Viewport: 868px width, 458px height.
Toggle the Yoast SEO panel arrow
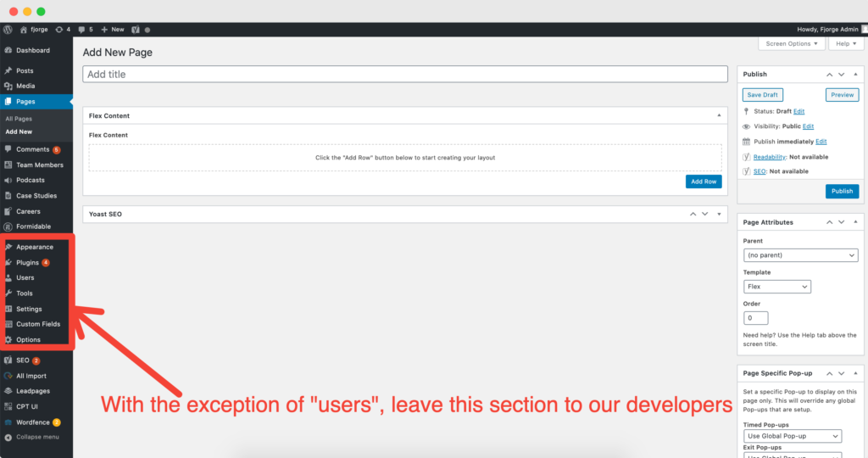click(719, 215)
